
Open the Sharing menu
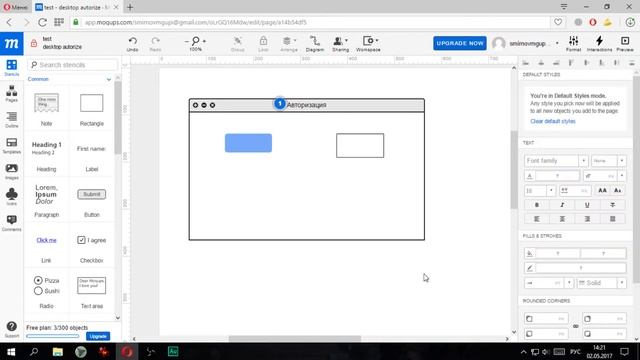pyautogui.click(x=340, y=43)
